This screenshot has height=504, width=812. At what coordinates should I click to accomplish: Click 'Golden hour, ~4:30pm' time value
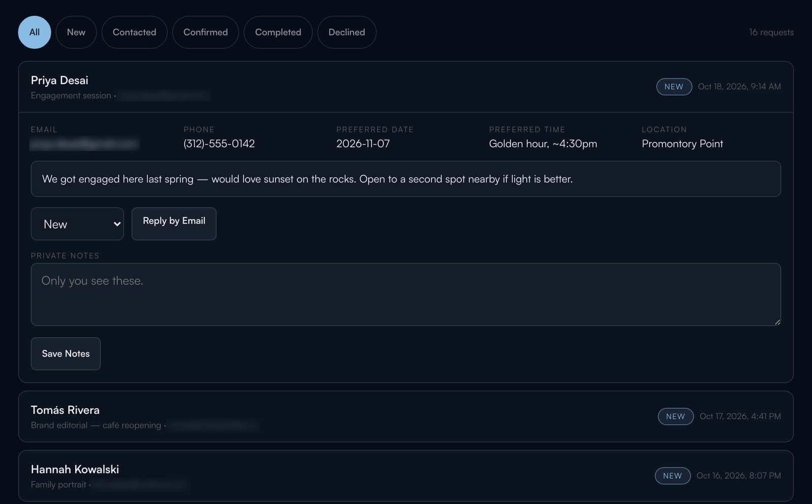coord(543,143)
